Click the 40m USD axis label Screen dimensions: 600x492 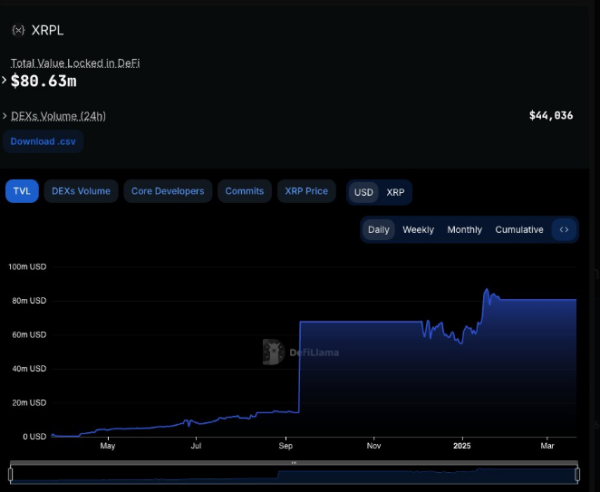[x=29, y=369]
